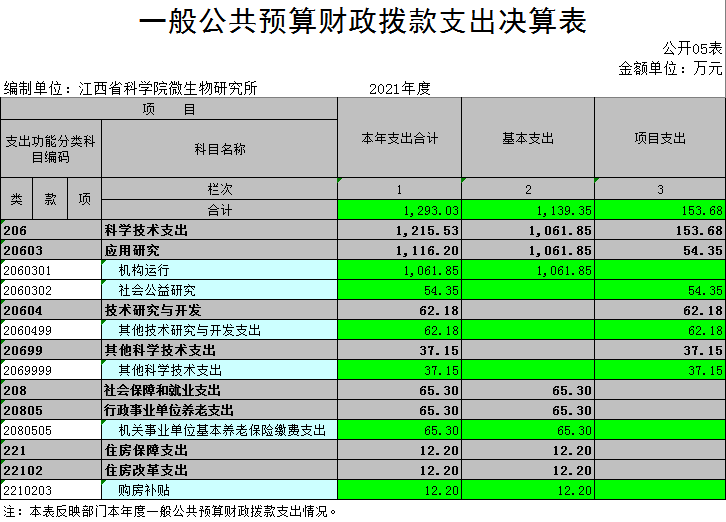Viewport: 726px width, 522px height.
Task: Click code cell 2080505
Action: coord(51,430)
